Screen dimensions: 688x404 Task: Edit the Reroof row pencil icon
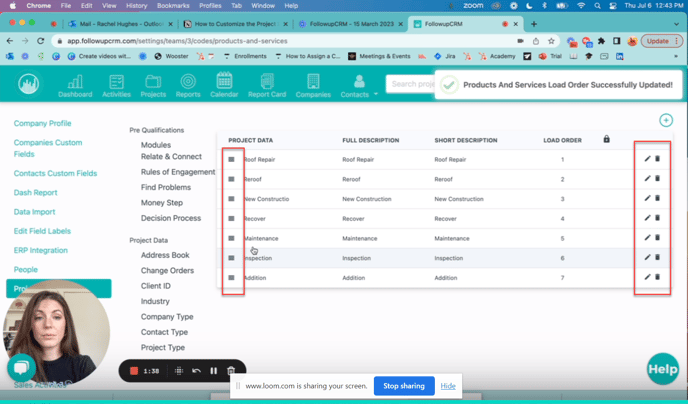point(647,179)
